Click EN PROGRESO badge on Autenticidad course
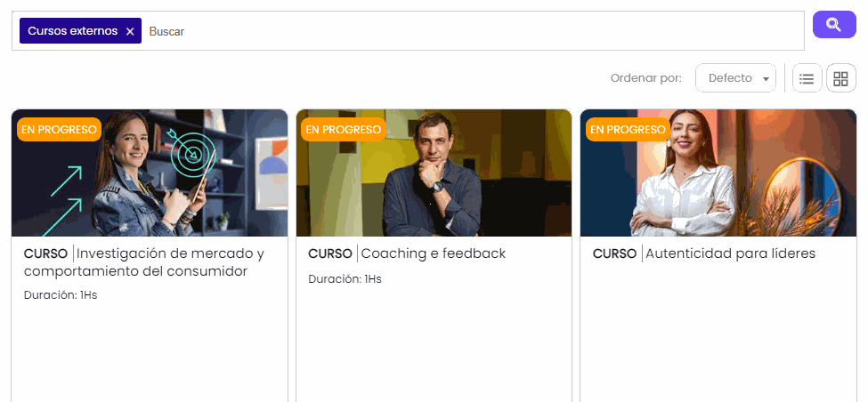This screenshot has width=868, height=402. tap(628, 129)
